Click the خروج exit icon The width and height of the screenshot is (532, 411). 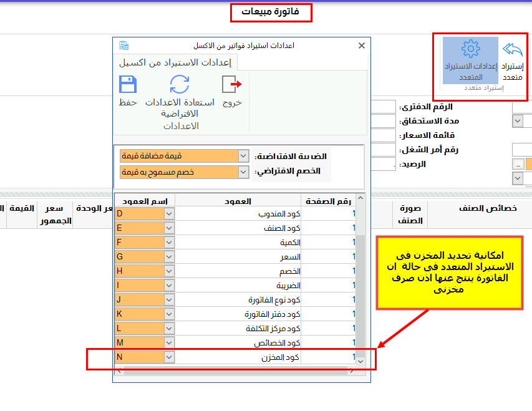click(x=232, y=85)
